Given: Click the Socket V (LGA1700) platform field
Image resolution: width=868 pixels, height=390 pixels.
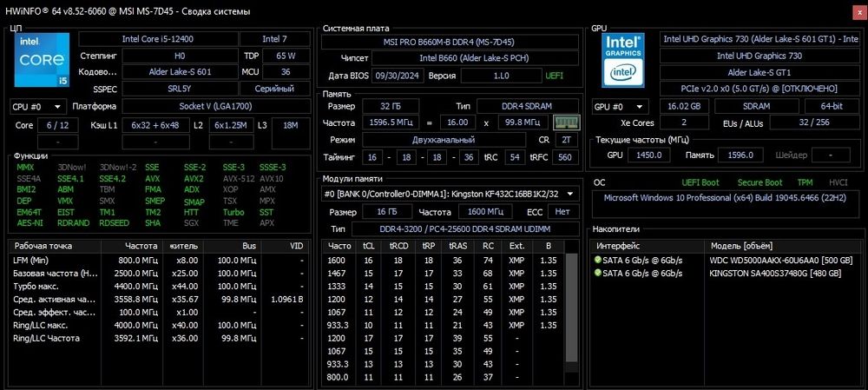Looking at the screenshot, I should point(216,106).
